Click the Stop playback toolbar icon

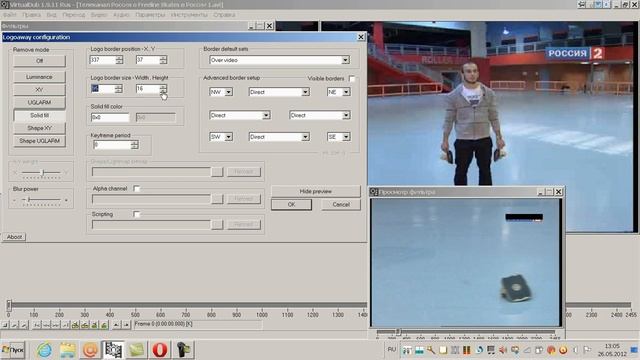coord(5,325)
